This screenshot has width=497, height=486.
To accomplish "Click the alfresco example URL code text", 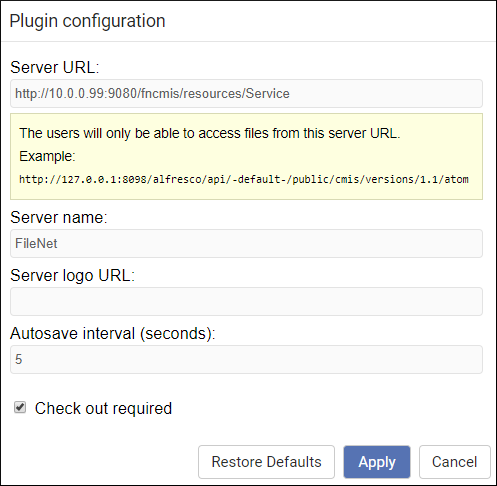I will pos(244,179).
